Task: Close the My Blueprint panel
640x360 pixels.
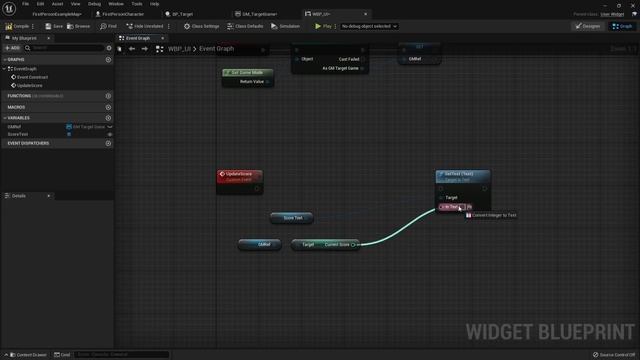Action: click(x=49, y=38)
